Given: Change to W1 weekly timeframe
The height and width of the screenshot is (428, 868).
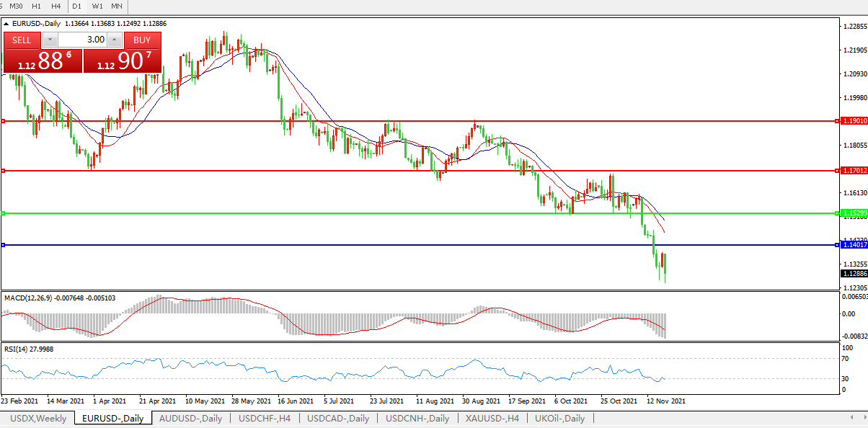Looking at the screenshot, I should pyautogui.click(x=97, y=6).
